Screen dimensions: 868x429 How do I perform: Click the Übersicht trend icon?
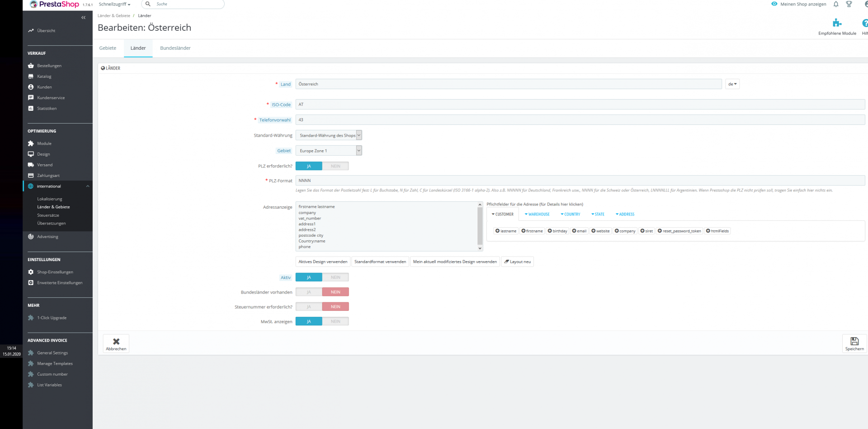(x=31, y=31)
